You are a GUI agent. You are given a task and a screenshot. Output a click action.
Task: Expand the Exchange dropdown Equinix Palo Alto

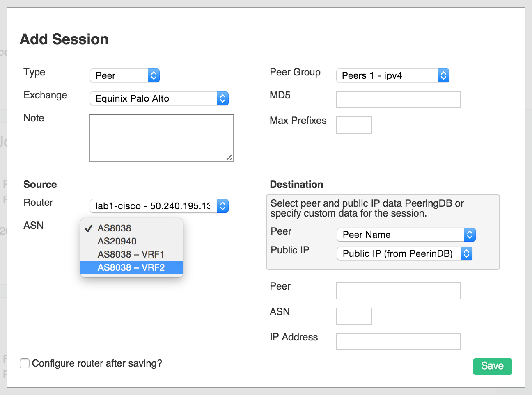pyautogui.click(x=159, y=98)
